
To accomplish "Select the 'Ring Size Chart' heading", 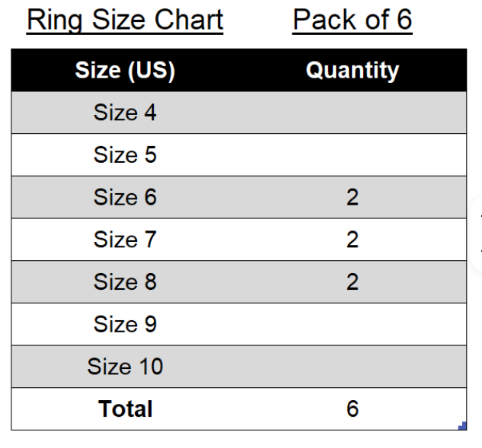I will (125, 21).
